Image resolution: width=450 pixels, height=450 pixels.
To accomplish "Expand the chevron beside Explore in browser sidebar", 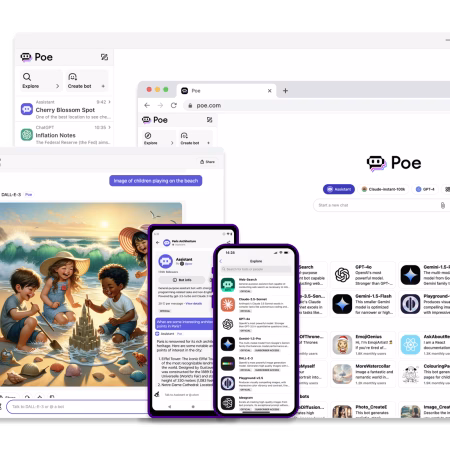I will point(172,143).
